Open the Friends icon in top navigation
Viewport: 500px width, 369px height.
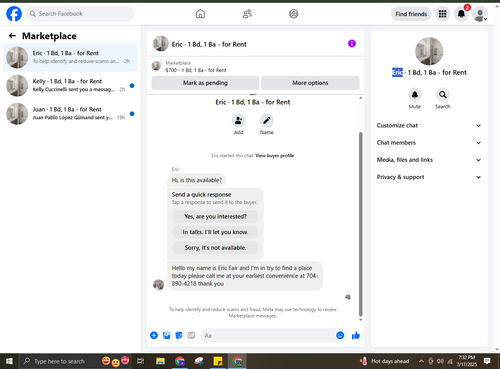(247, 14)
